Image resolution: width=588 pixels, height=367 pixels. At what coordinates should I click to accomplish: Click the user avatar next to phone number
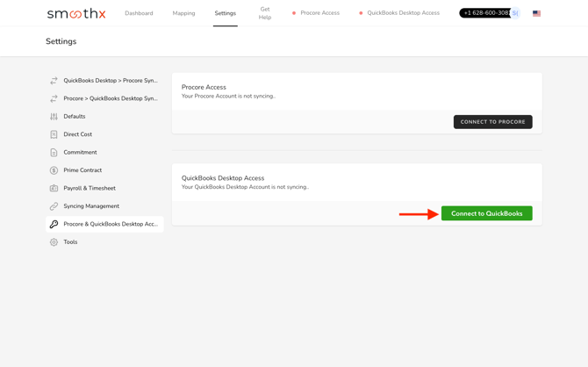tap(516, 13)
